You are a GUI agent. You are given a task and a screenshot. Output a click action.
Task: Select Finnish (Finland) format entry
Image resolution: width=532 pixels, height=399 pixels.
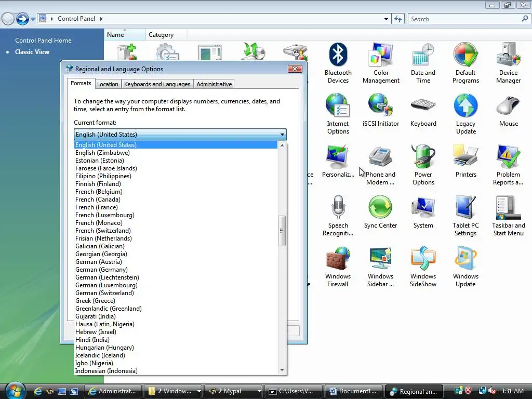tap(176, 184)
